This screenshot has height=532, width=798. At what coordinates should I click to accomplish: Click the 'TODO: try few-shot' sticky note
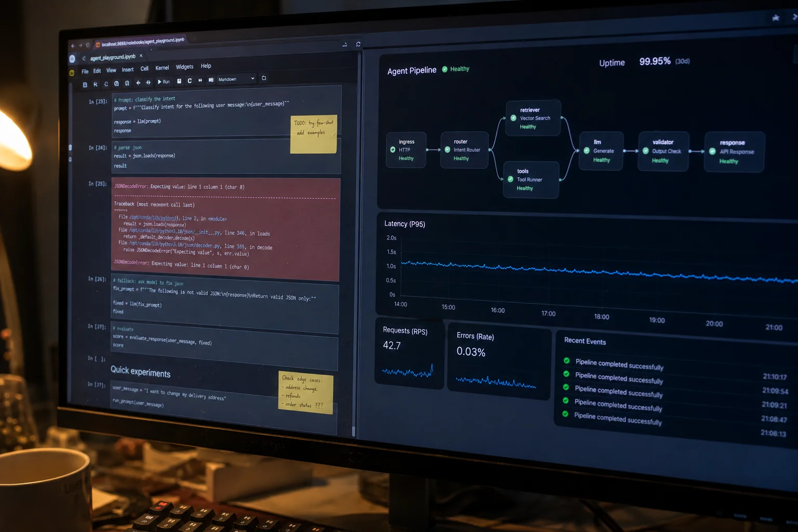click(314, 135)
